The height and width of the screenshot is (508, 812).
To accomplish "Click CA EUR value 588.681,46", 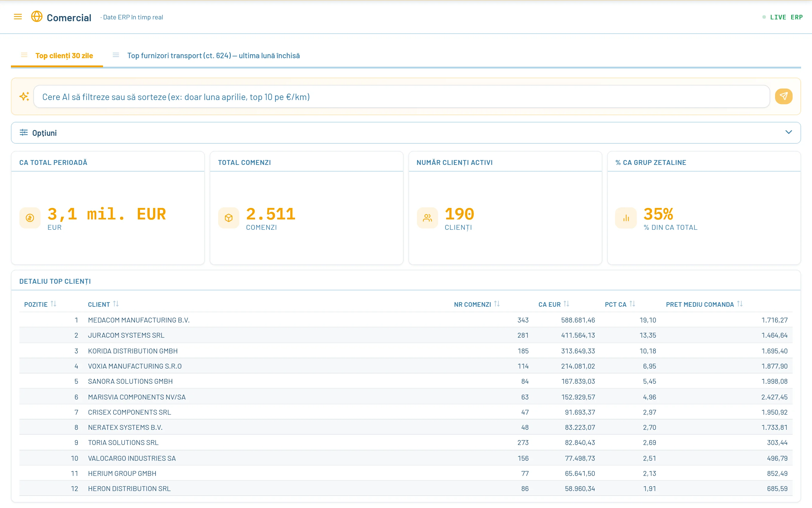I will [x=578, y=320].
